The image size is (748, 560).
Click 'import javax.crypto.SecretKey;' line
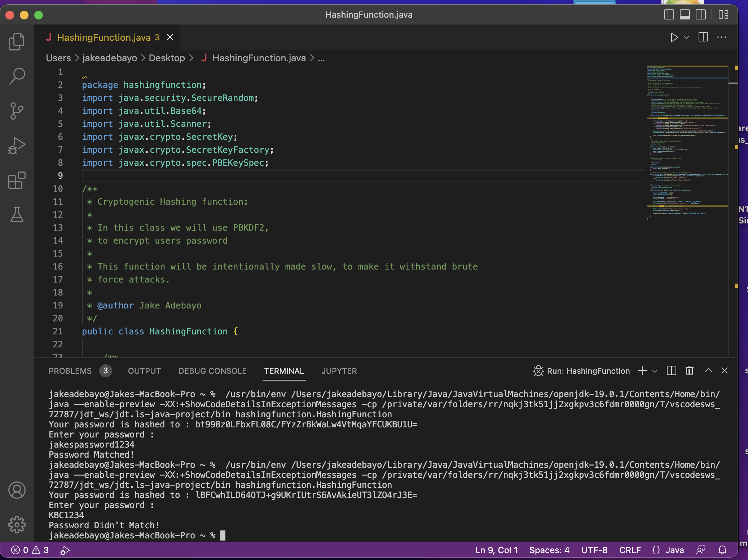point(160,137)
